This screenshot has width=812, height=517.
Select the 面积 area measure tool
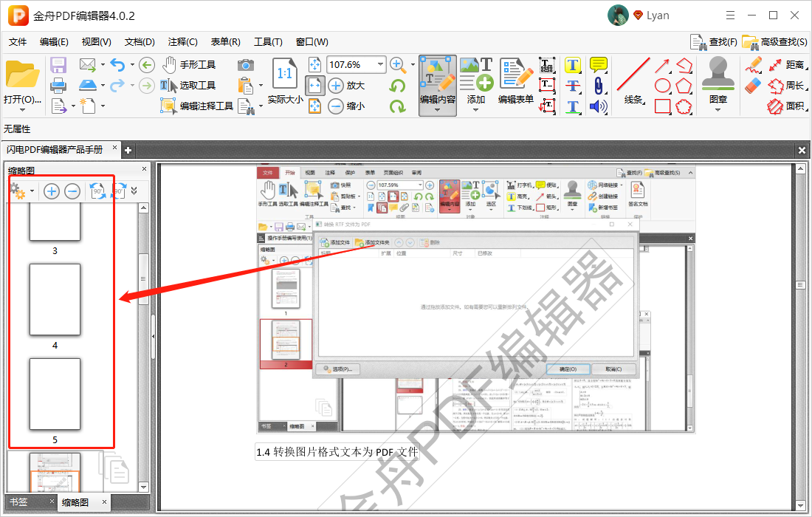pyautogui.click(x=788, y=106)
